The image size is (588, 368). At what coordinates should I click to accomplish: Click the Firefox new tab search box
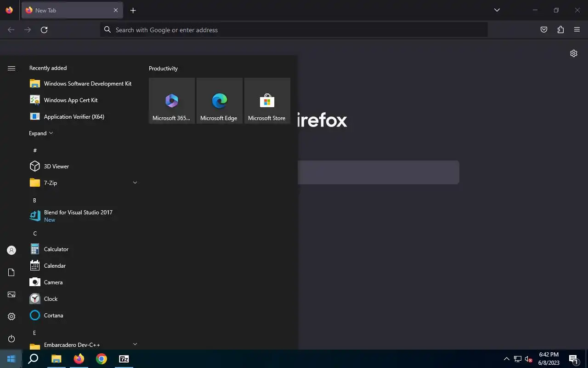click(379, 172)
